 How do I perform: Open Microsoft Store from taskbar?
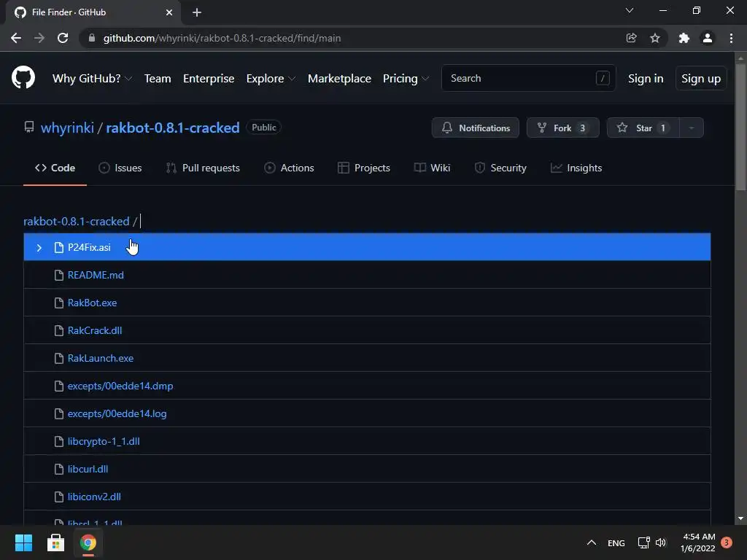[55, 542]
